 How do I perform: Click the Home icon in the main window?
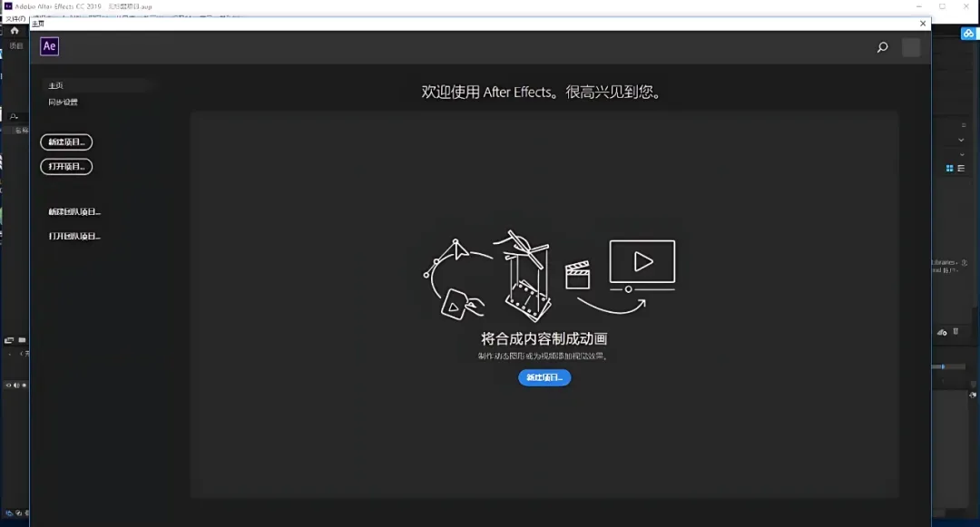coord(15,31)
